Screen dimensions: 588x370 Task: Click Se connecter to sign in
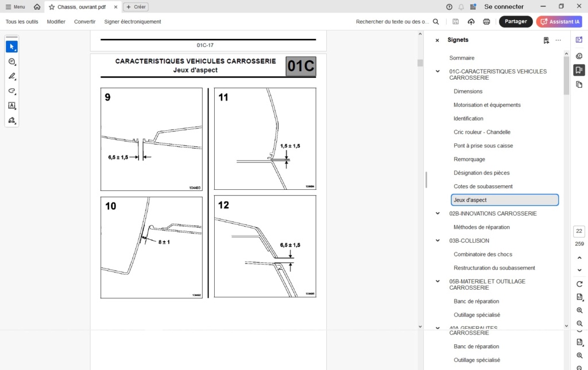[x=504, y=7]
